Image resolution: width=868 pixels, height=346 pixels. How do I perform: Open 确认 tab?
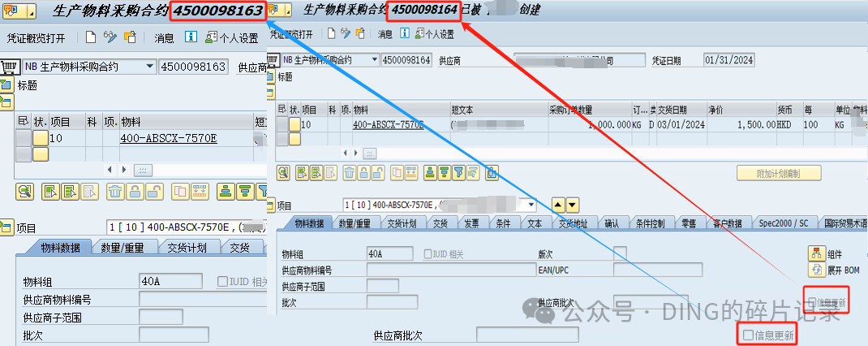(x=611, y=223)
